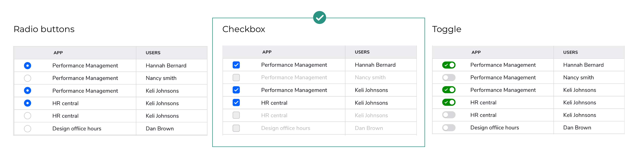
Task: Click APP column header in Radio buttons table
Action: pos(58,53)
